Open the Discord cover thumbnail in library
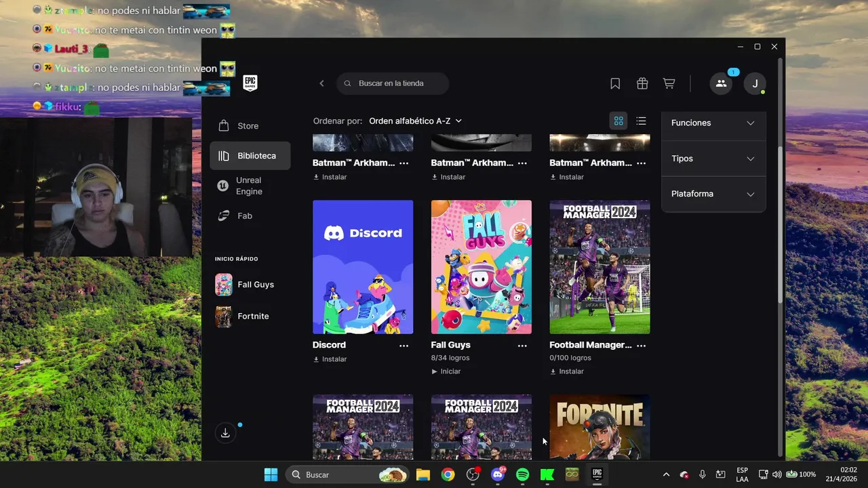The height and width of the screenshot is (488, 868). pos(363,267)
